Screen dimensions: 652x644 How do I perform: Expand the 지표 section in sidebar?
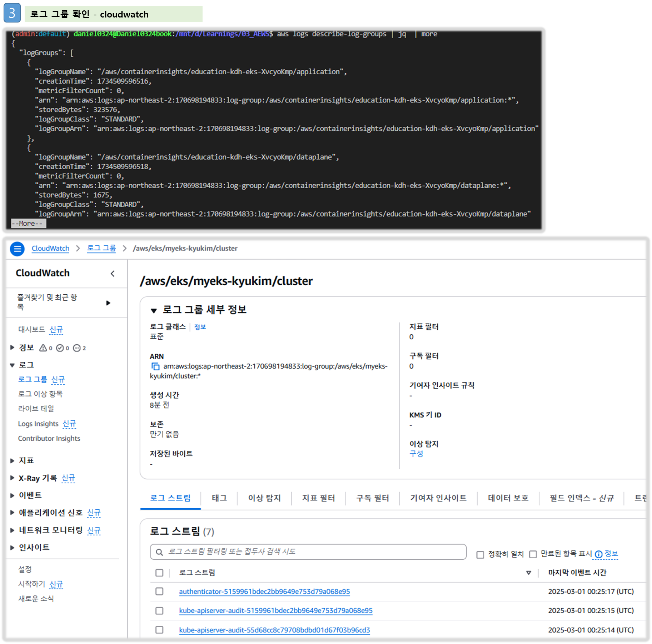12,461
